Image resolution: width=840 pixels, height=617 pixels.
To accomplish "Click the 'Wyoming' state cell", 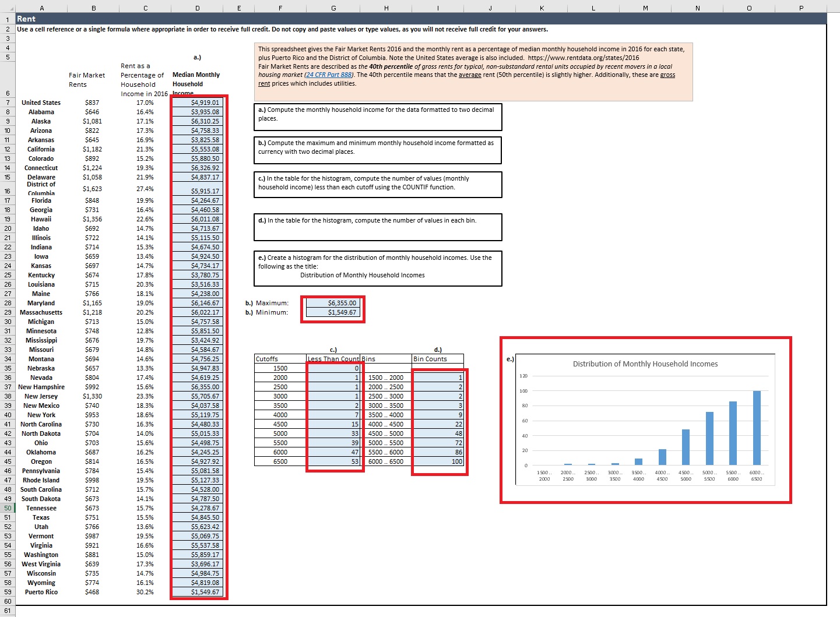I will pyautogui.click(x=41, y=583).
